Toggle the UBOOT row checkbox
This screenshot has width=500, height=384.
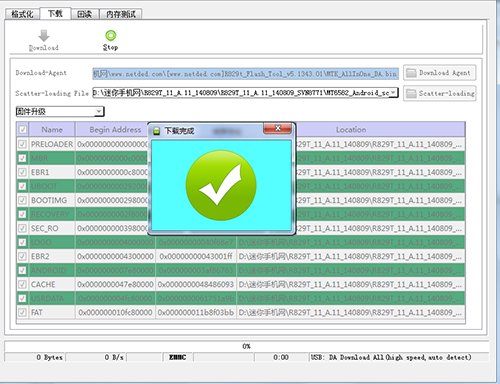[22, 186]
